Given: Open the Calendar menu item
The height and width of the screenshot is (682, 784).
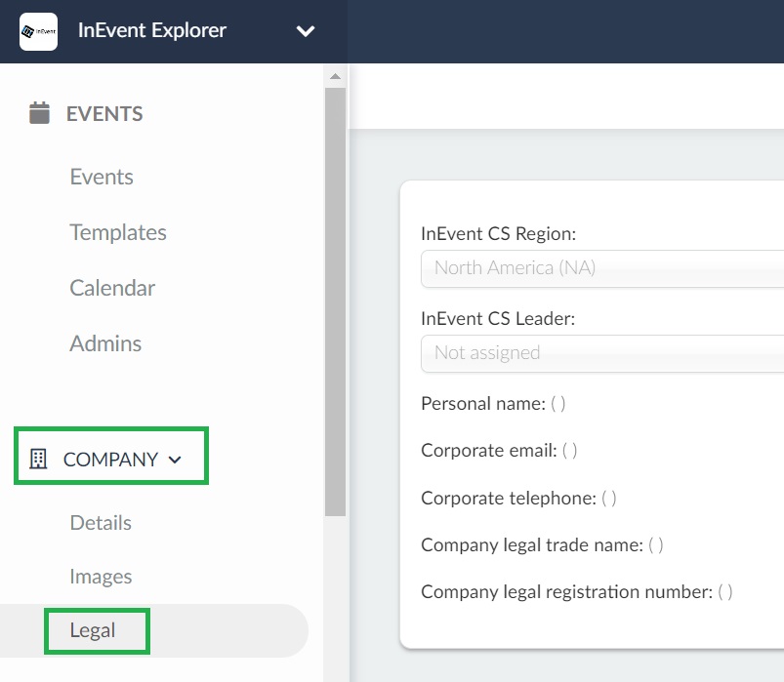Looking at the screenshot, I should (112, 288).
